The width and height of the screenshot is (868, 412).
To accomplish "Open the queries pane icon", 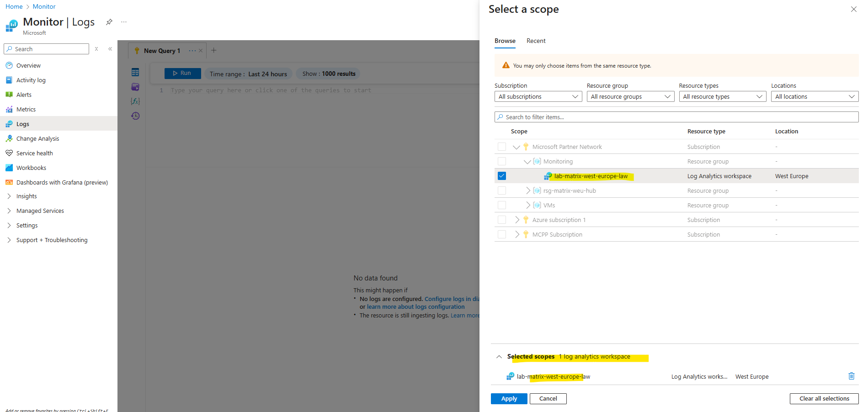I will [135, 87].
